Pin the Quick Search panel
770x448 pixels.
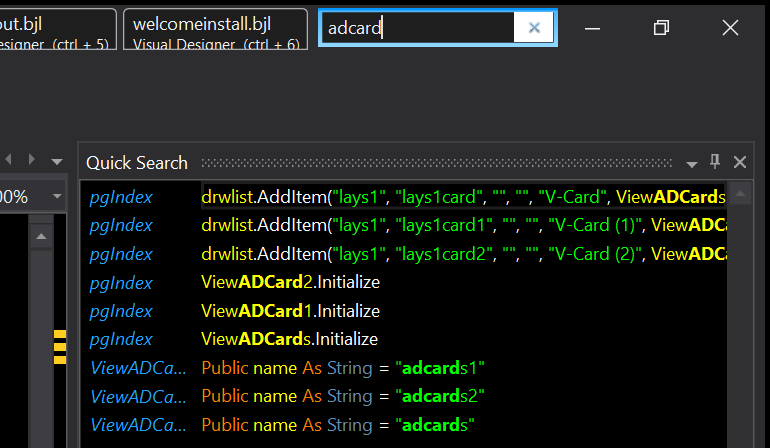click(715, 162)
